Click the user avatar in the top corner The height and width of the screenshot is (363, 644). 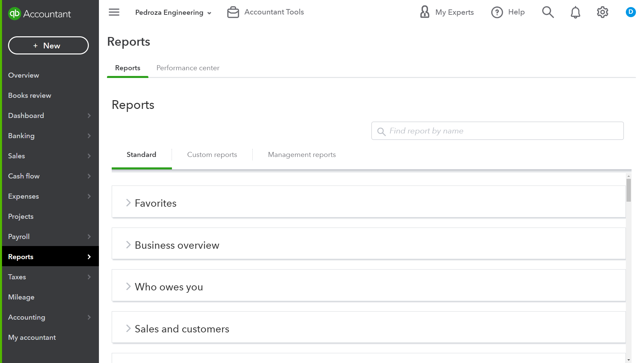(631, 12)
